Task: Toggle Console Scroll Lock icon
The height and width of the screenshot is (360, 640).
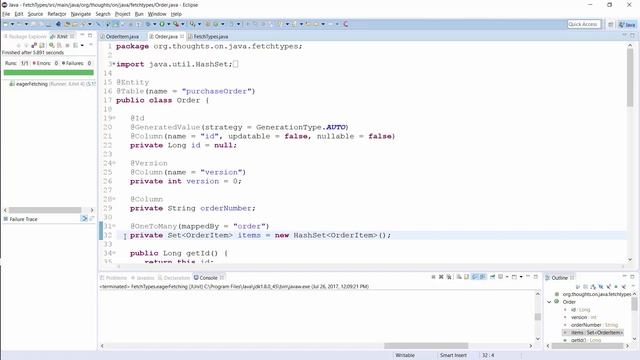Action: (x=467, y=277)
